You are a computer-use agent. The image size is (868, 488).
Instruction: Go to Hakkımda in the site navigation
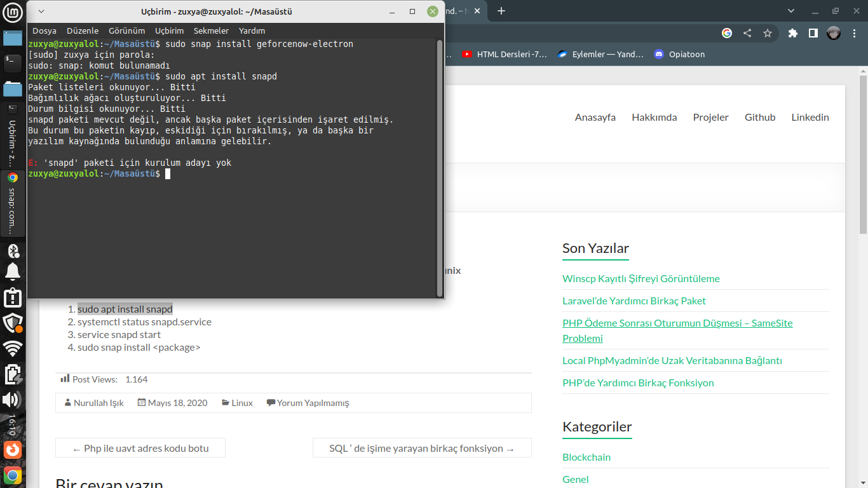(654, 117)
